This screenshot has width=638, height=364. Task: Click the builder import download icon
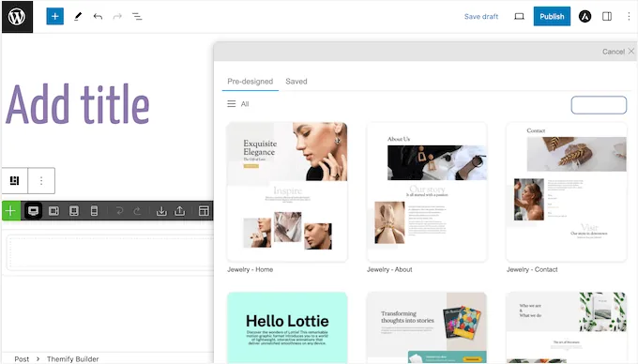click(x=161, y=211)
